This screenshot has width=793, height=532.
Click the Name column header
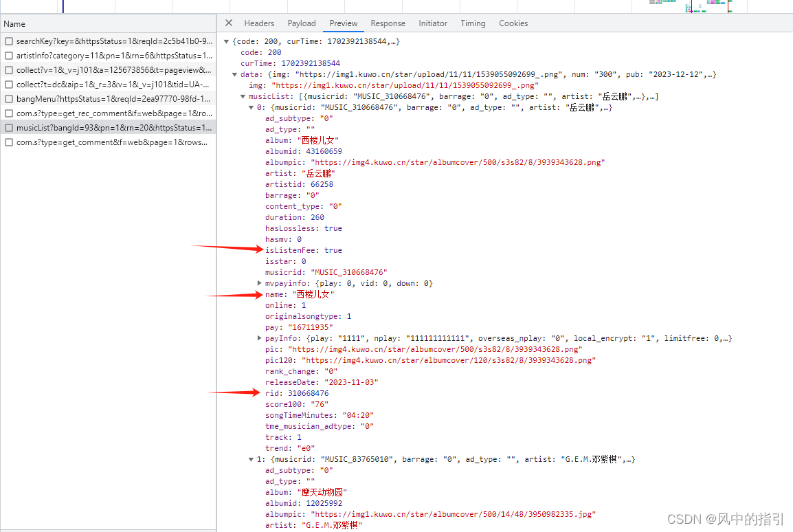click(x=108, y=24)
